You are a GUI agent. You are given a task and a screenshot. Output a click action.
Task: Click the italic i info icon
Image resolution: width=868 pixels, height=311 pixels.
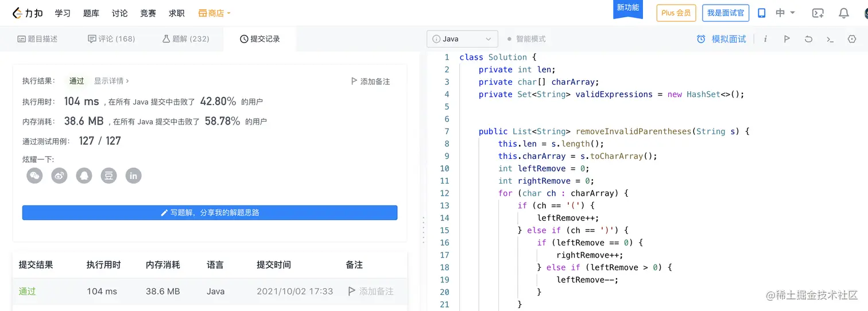(x=765, y=39)
